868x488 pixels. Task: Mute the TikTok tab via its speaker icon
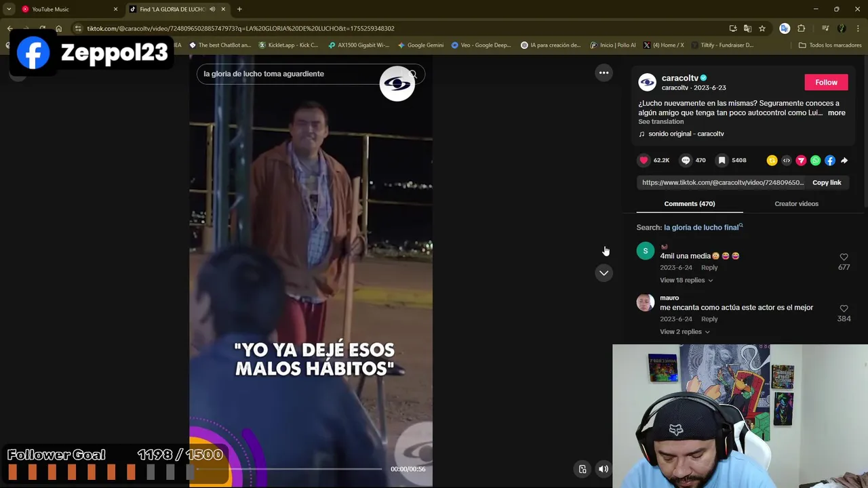pyautogui.click(x=212, y=9)
